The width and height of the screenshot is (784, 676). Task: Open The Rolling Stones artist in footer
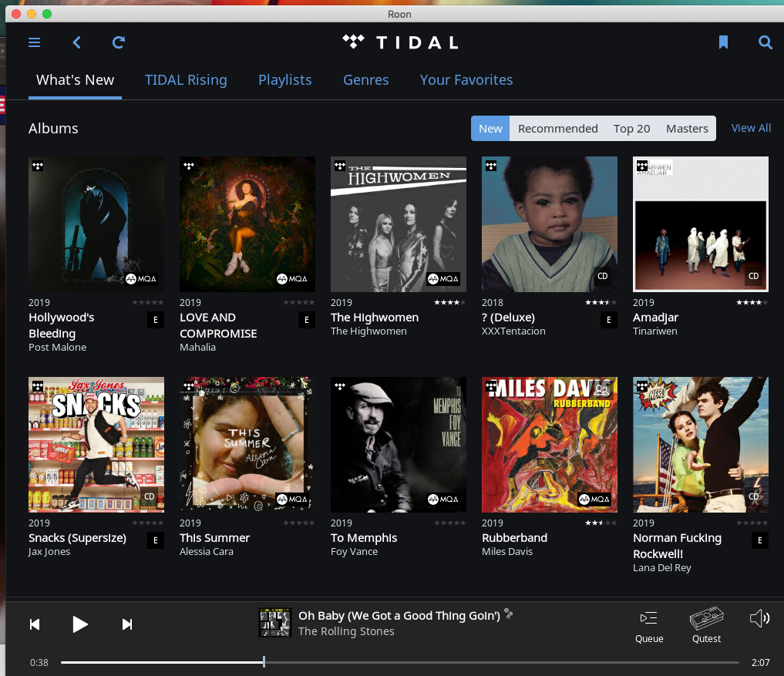(x=346, y=631)
